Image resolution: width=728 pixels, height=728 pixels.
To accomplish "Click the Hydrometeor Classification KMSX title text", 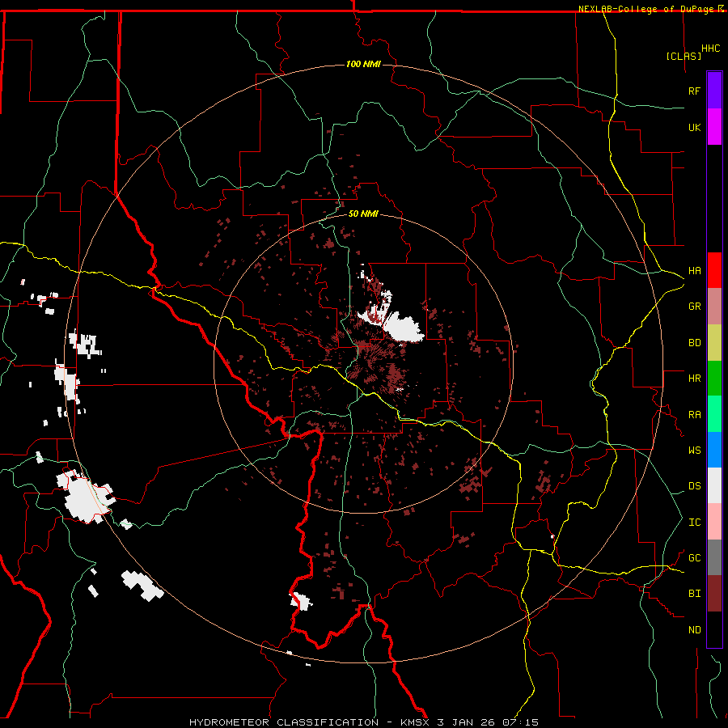I will (363, 722).
